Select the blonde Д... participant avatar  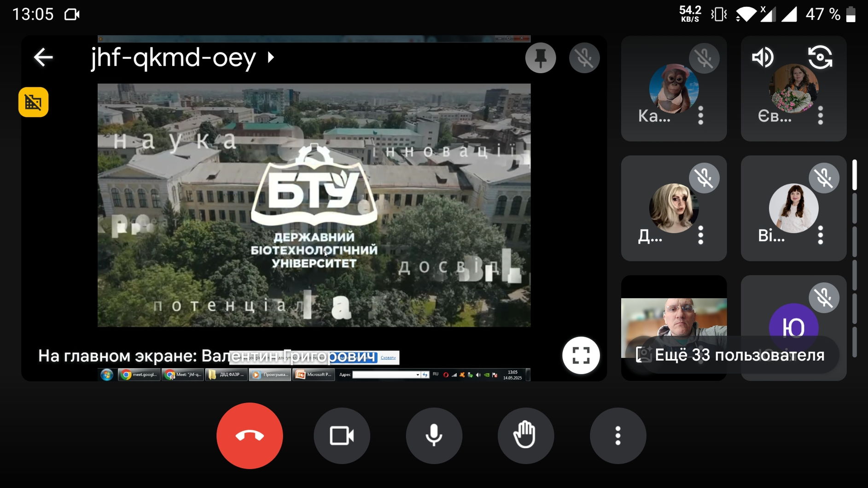674,208
